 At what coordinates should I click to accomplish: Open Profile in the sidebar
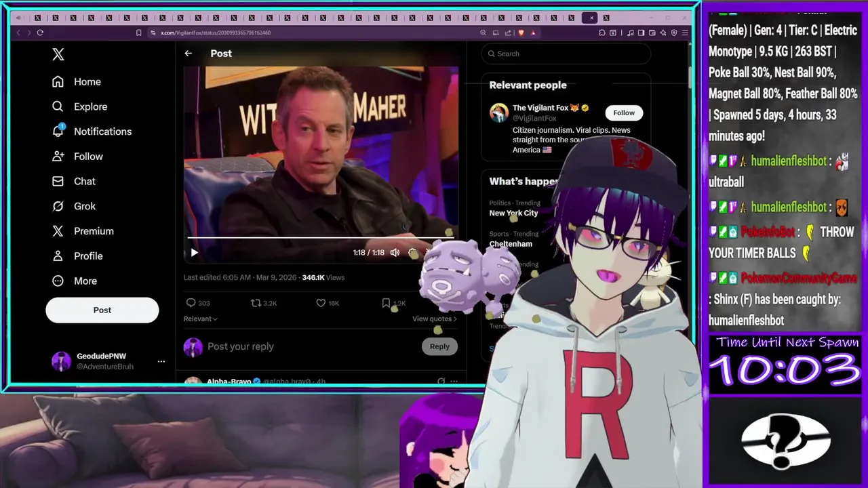(78, 256)
